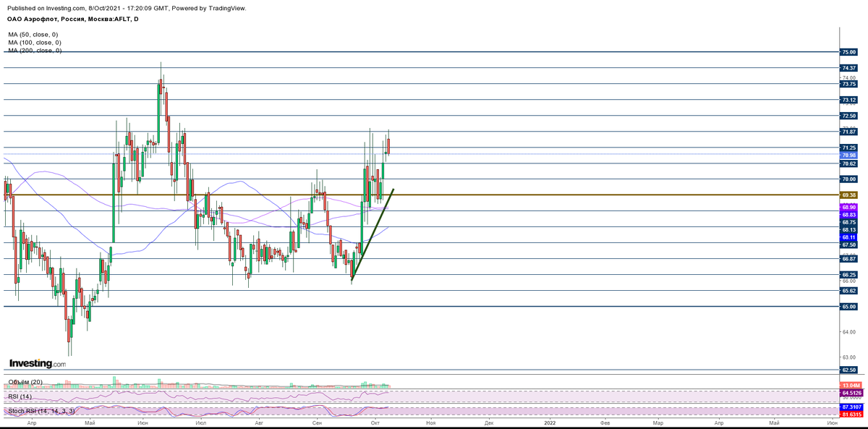
Task: Click the 65.62 price level tag
Action: (848, 291)
